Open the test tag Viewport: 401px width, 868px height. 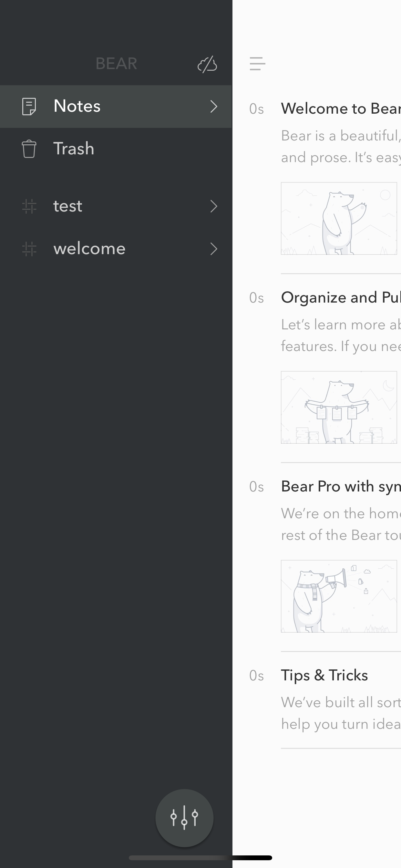pos(116,206)
